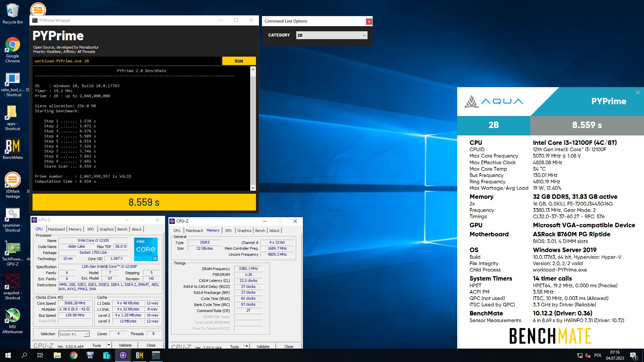This screenshot has height=362, width=644.
Task: Click DRAM Frequency value 3380.1 MHz
Action: 248,268
